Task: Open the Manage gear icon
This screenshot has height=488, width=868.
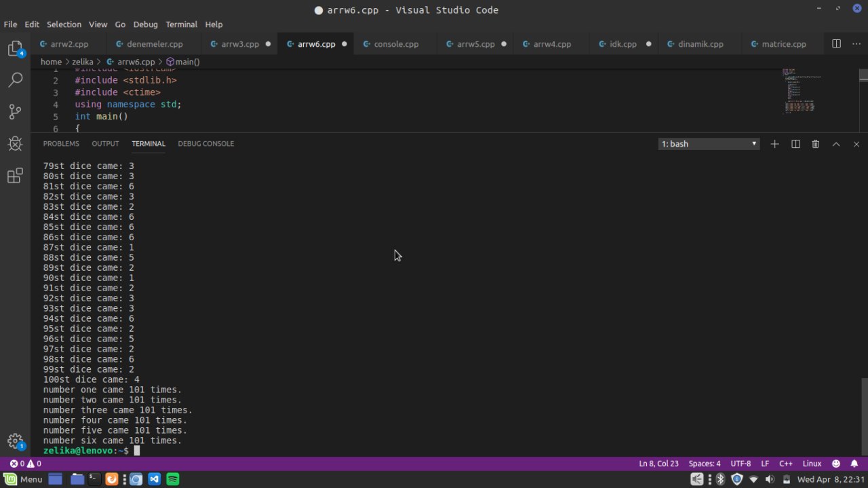Action: point(15,441)
